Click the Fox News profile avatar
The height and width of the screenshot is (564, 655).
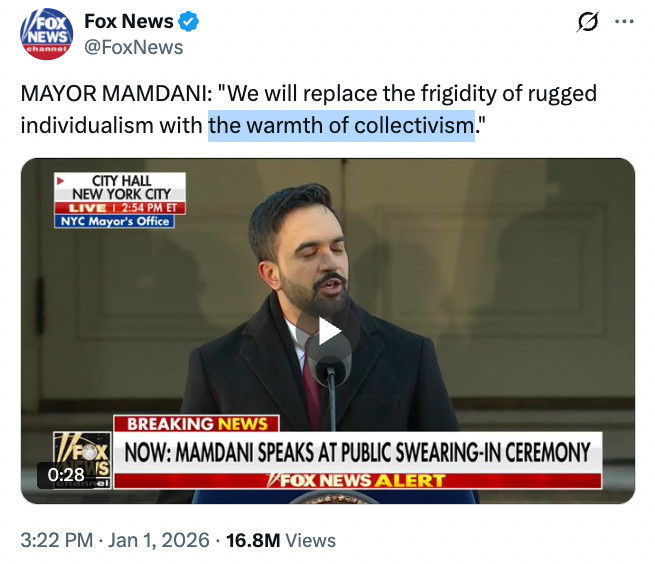tap(45, 35)
